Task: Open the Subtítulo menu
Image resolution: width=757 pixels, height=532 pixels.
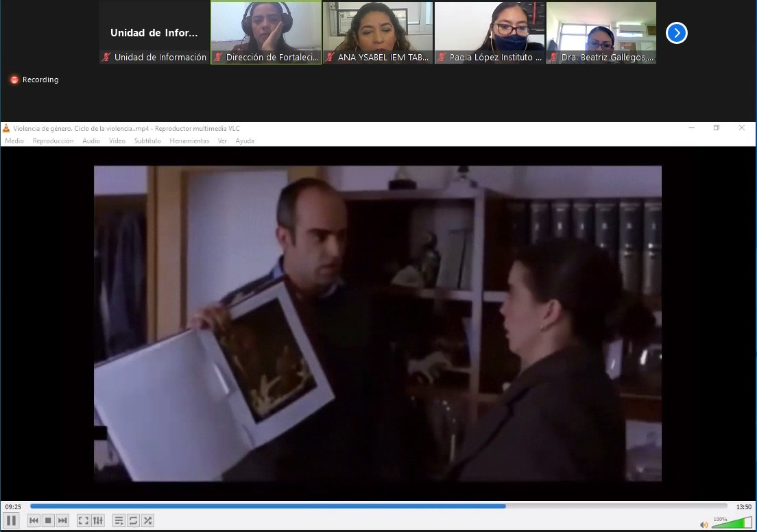Action: click(x=147, y=141)
